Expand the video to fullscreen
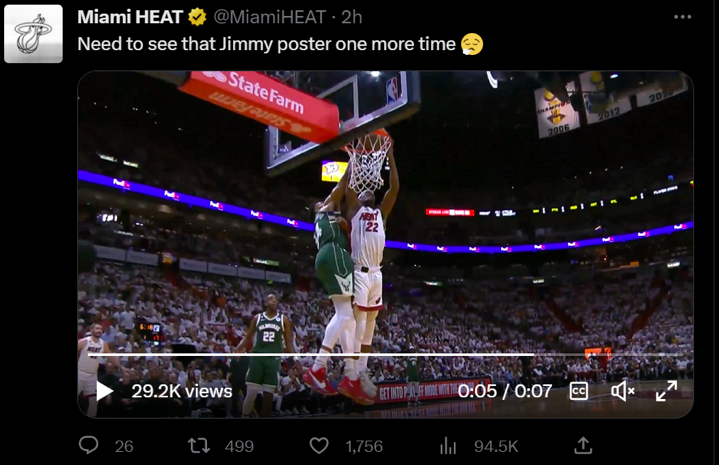Viewport: 719px width, 466px height. click(666, 391)
